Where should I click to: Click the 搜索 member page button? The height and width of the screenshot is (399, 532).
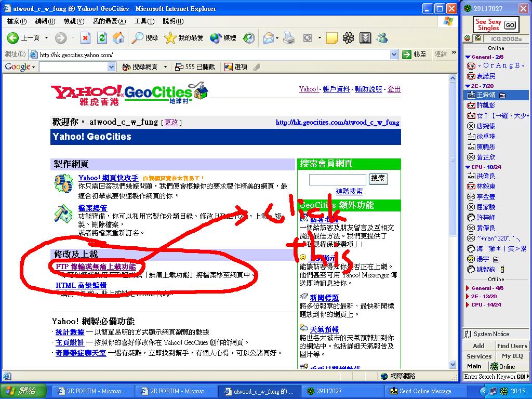[x=378, y=179]
